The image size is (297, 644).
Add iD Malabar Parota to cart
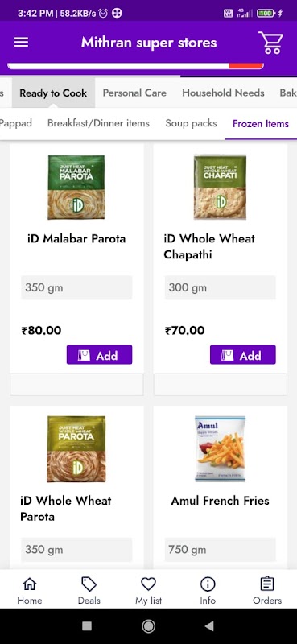[100, 355]
